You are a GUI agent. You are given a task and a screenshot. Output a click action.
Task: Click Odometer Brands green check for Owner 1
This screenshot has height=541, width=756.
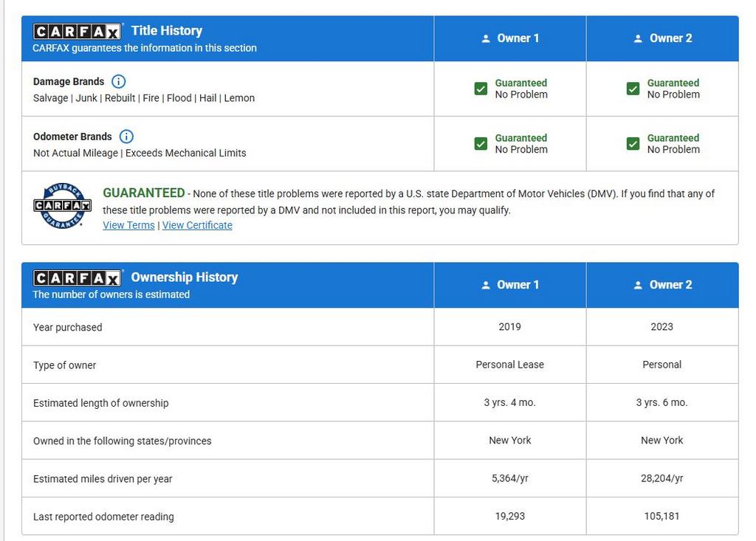point(481,144)
